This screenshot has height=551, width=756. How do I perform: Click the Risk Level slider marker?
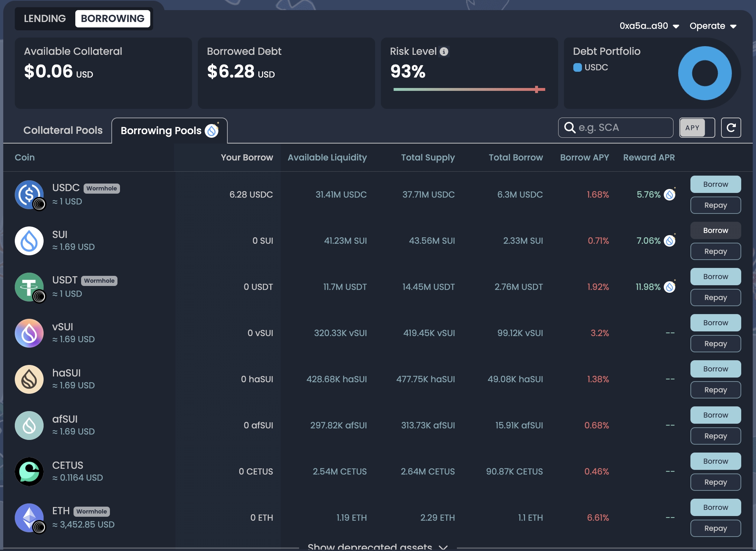pos(537,89)
